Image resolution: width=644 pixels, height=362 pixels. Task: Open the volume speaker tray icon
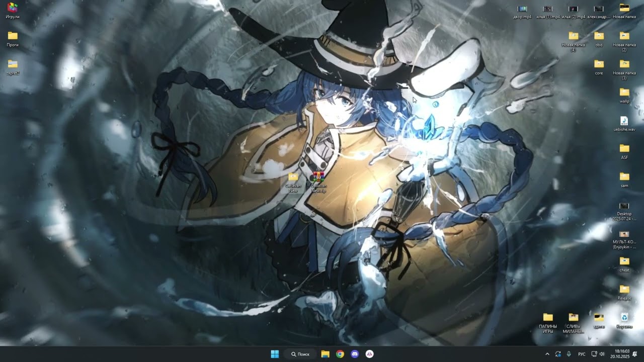pos(602,354)
